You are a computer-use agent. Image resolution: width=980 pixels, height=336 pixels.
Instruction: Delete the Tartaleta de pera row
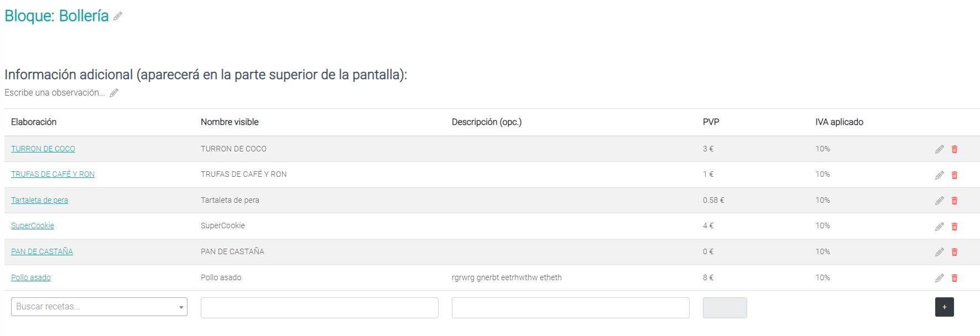coord(954,201)
